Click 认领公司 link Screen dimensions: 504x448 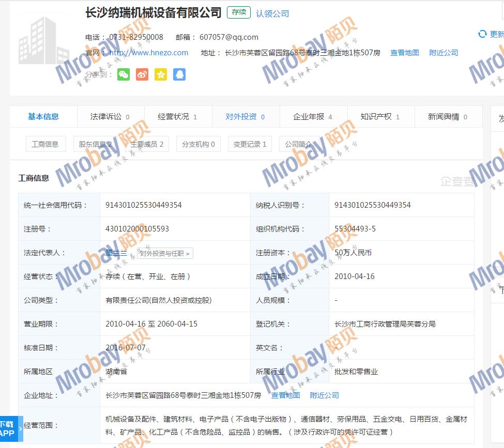coord(272,13)
